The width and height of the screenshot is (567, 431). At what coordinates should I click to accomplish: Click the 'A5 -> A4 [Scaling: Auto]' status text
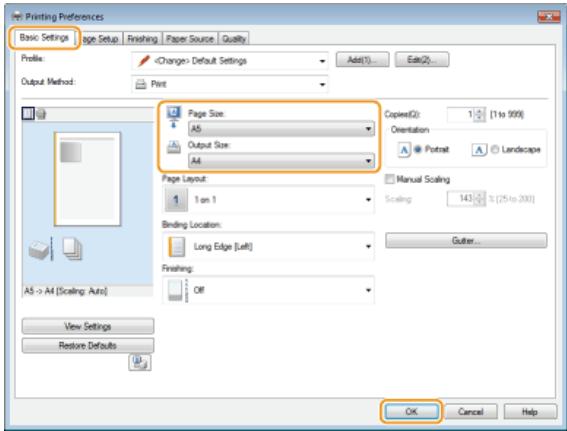click(65, 291)
